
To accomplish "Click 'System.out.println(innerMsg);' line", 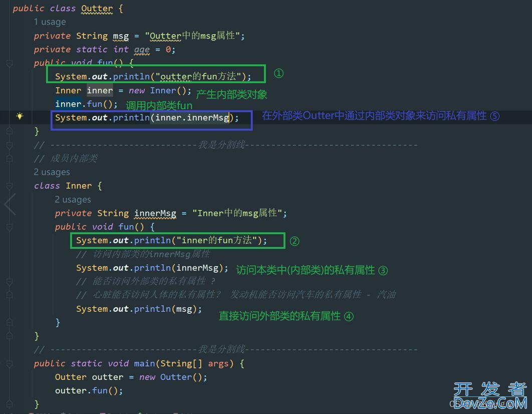I will pyautogui.click(x=152, y=268).
